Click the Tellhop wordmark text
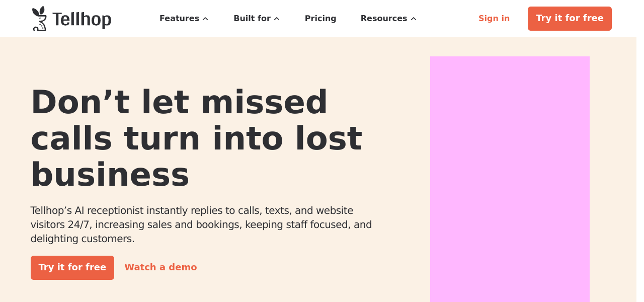Image resolution: width=644 pixels, height=302 pixels. click(82, 20)
